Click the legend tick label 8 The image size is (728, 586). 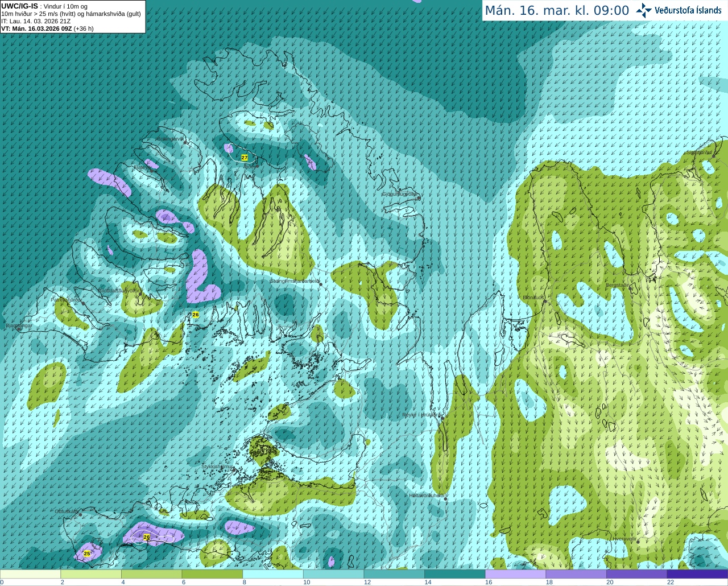click(245, 582)
